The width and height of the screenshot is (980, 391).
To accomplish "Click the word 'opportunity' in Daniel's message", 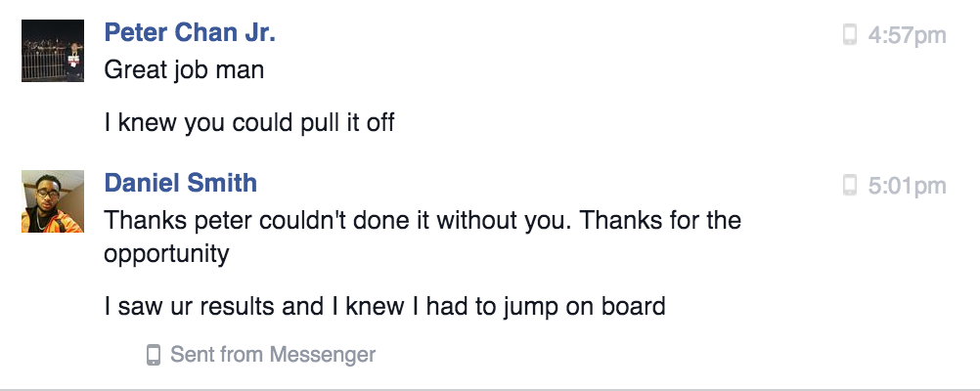I will click(x=166, y=255).
